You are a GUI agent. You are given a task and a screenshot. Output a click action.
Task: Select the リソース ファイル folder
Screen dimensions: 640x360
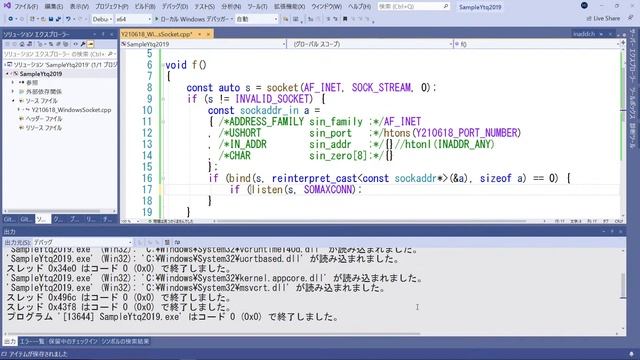click(44, 128)
